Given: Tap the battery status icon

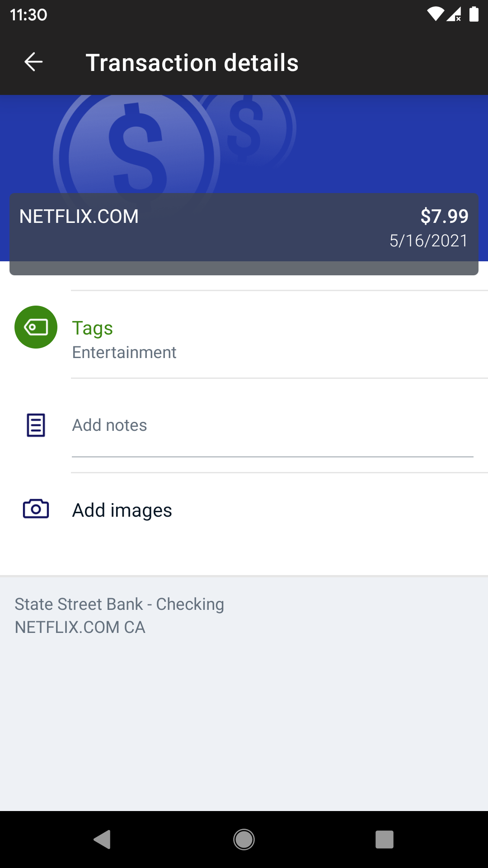Looking at the screenshot, I should pos(474,14).
